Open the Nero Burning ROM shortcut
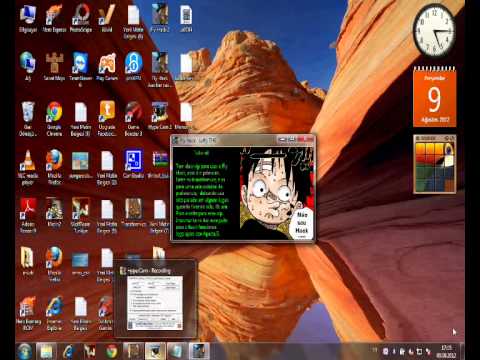Viewport: 480px width, 360px height. 28,313
